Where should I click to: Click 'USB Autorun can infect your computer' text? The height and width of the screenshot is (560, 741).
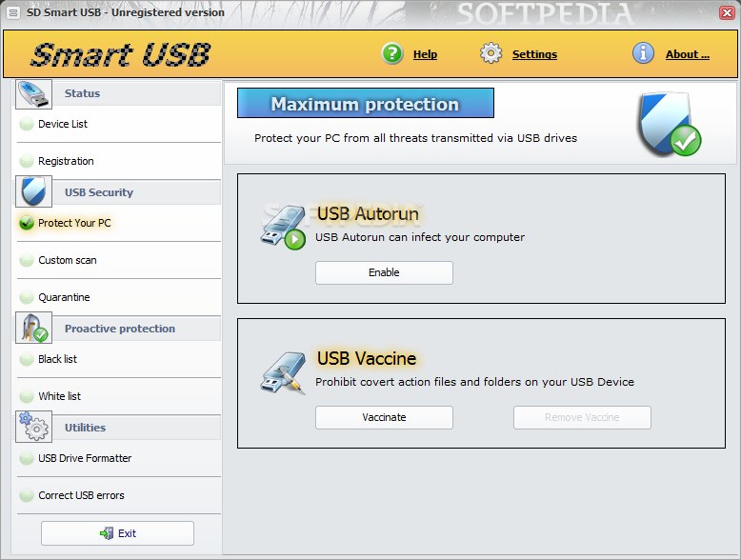(420, 237)
